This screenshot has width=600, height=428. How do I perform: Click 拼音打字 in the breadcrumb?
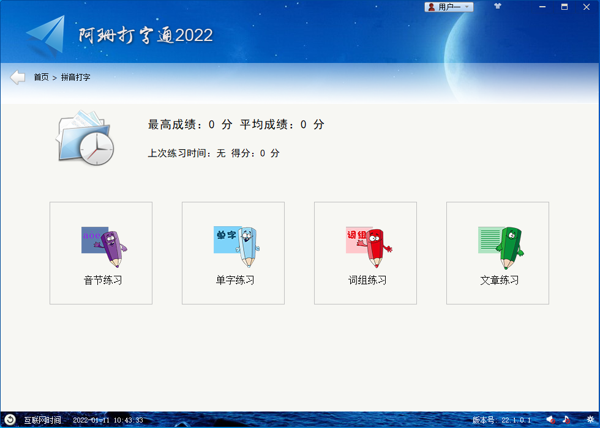tap(75, 77)
